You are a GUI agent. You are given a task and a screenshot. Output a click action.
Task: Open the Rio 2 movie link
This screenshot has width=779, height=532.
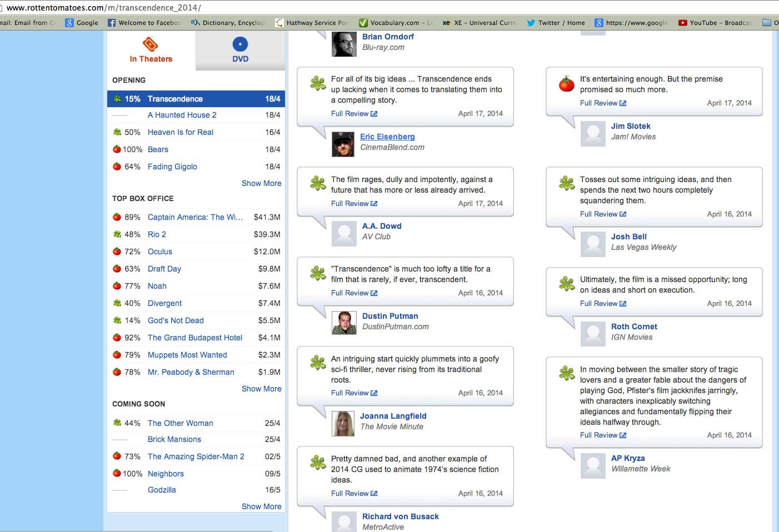click(x=157, y=234)
